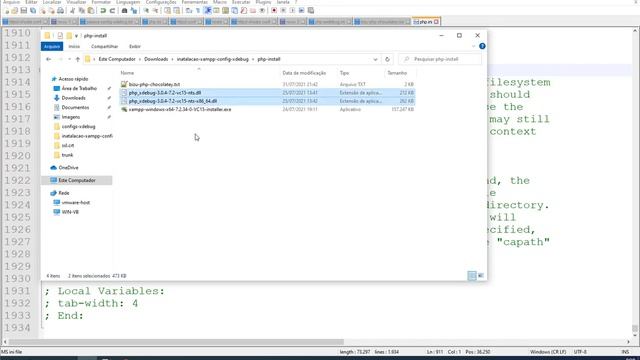640x360 pixels.
Task: Go up one folder with the up arrow
Action: 78,59
